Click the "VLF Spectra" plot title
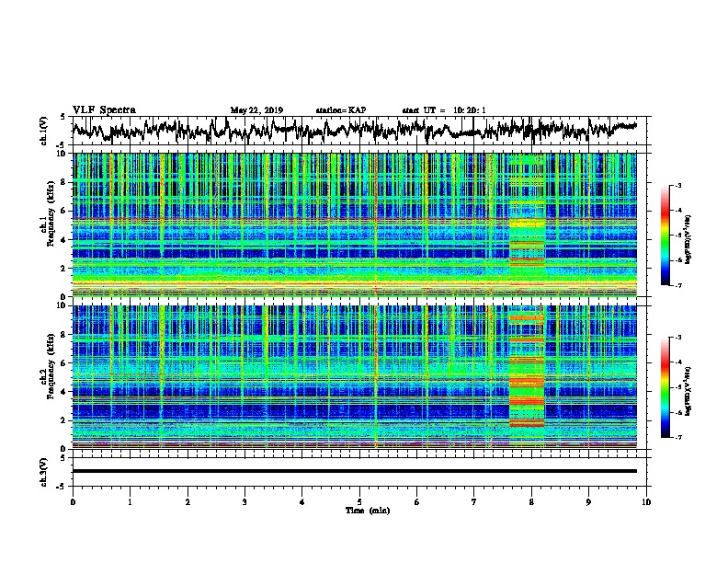The image size is (728, 563). 104,110
